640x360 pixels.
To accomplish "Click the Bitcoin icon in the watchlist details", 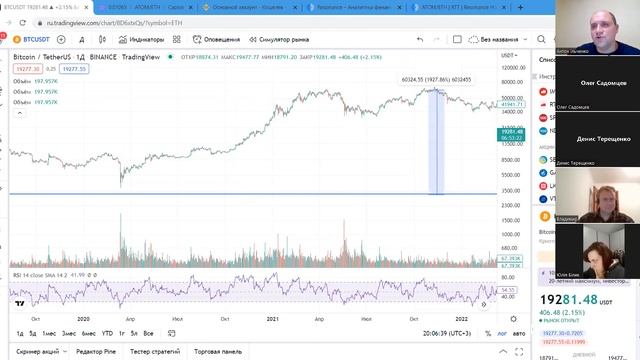I will click(x=544, y=216).
